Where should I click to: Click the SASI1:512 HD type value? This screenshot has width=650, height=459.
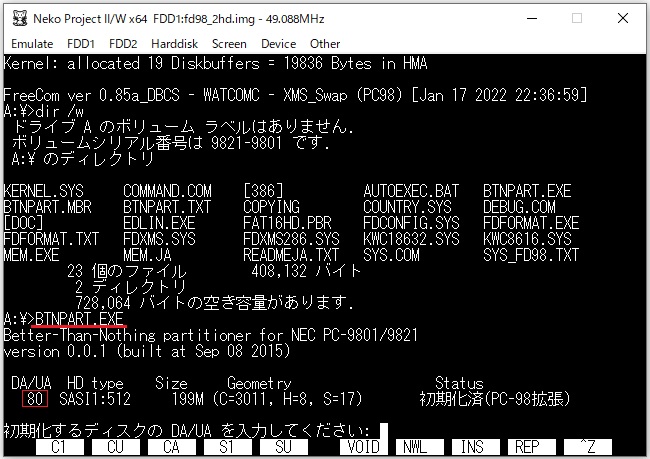(95, 399)
